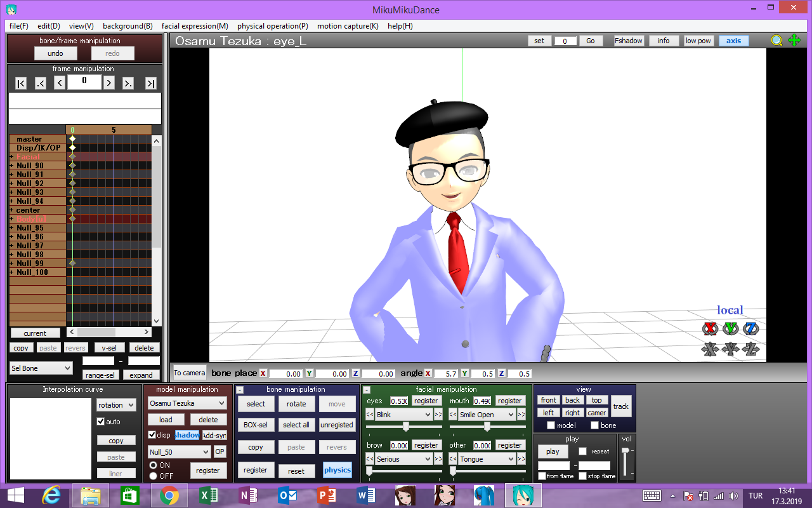Click the green Y local rotation icon
The image size is (812, 508).
coord(731,328)
